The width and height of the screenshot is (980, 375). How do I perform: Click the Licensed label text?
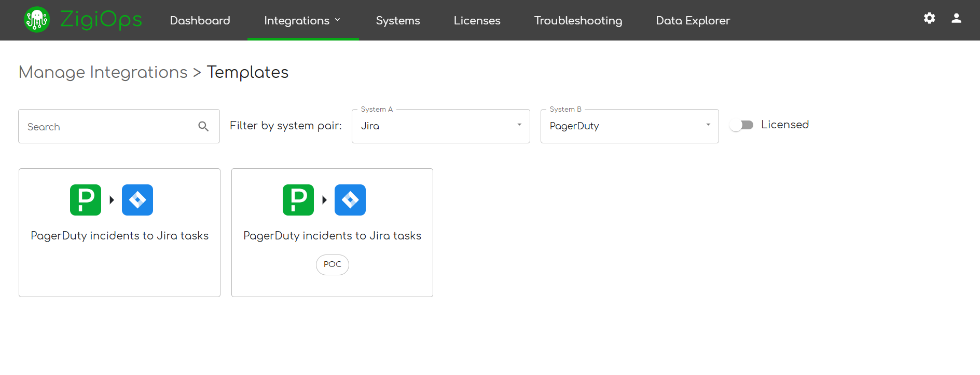785,125
